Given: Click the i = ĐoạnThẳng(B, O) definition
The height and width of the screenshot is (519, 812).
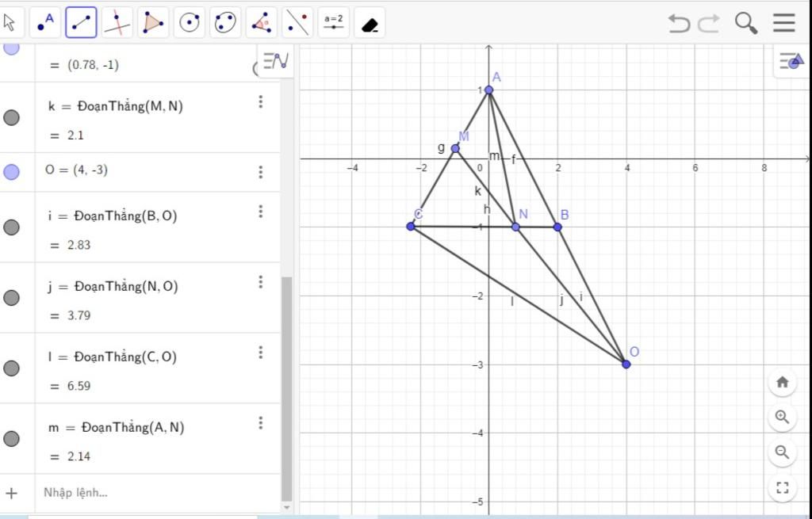Looking at the screenshot, I should tap(113, 216).
